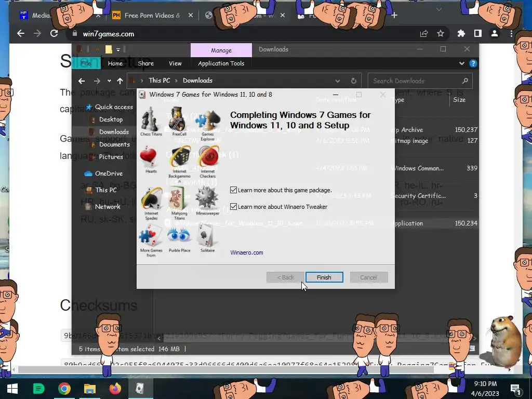This screenshot has height=399, width=532.
Task: Toggle Chrome side panel icon
Action: click(478, 34)
